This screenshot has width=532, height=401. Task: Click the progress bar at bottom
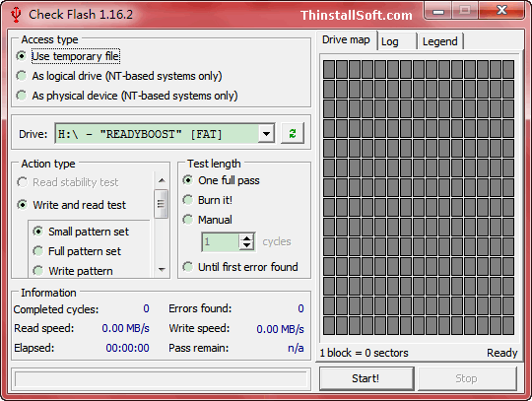click(161, 379)
